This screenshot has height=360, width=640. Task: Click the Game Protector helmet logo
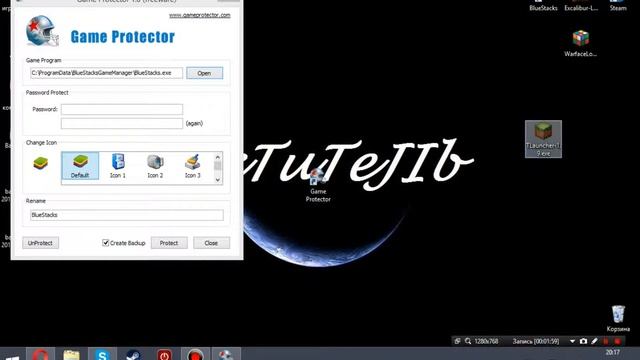[42, 31]
